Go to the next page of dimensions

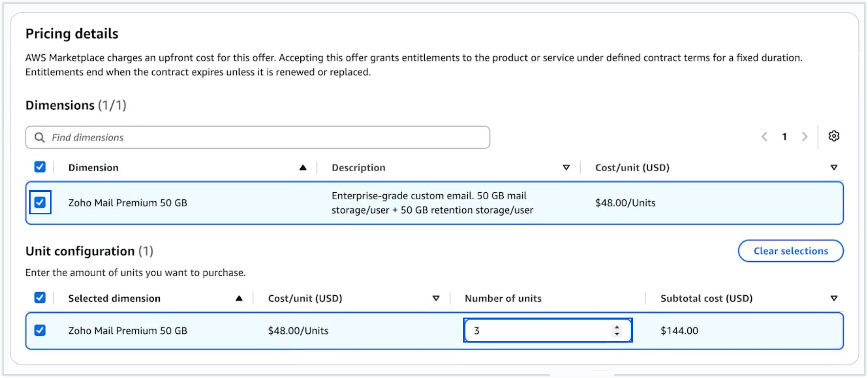pos(804,137)
